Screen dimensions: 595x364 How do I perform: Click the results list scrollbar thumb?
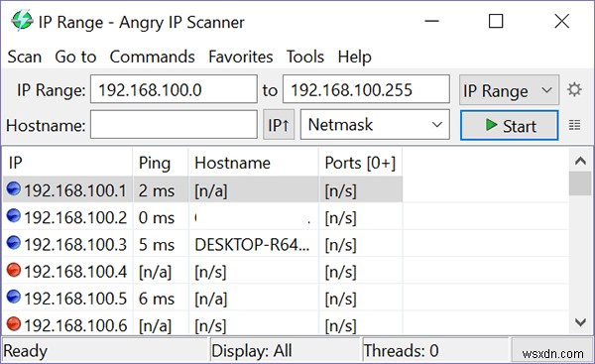580,183
